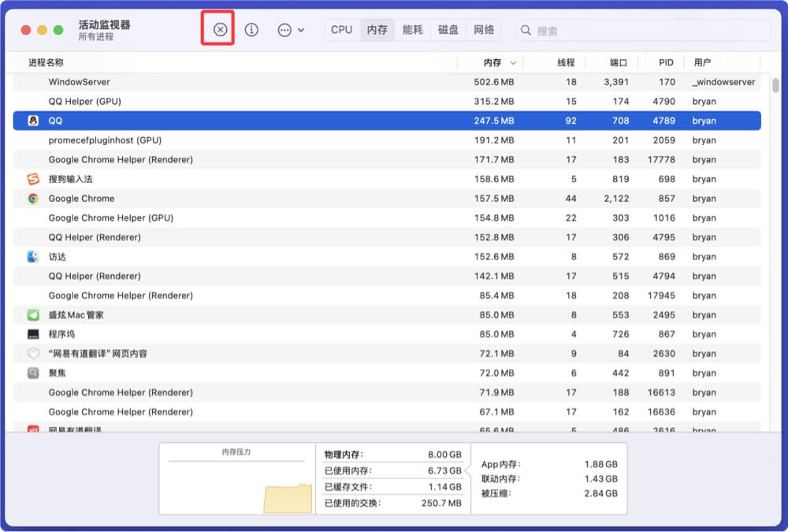
Task: Sort by the PID column header
Action: [666, 62]
